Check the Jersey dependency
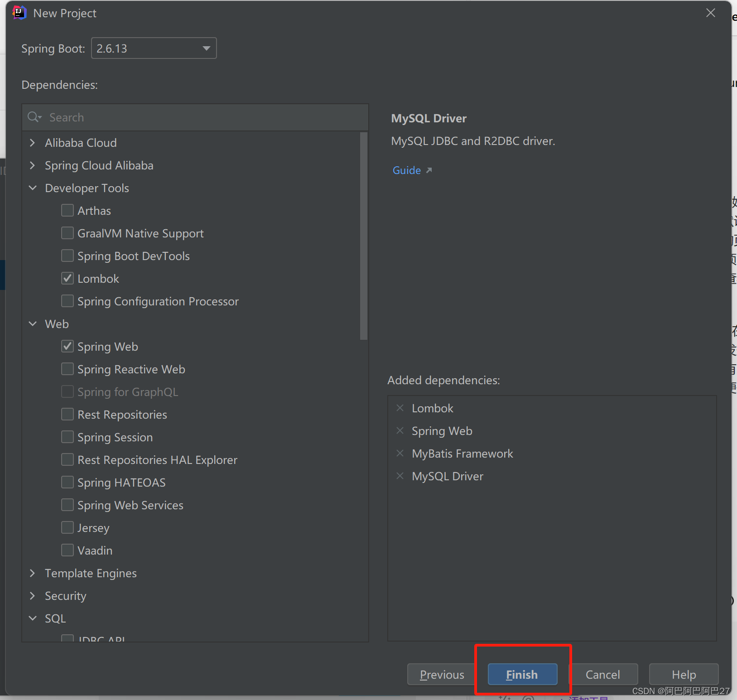The width and height of the screenshot is (737, 700). (x=67, y=527)
